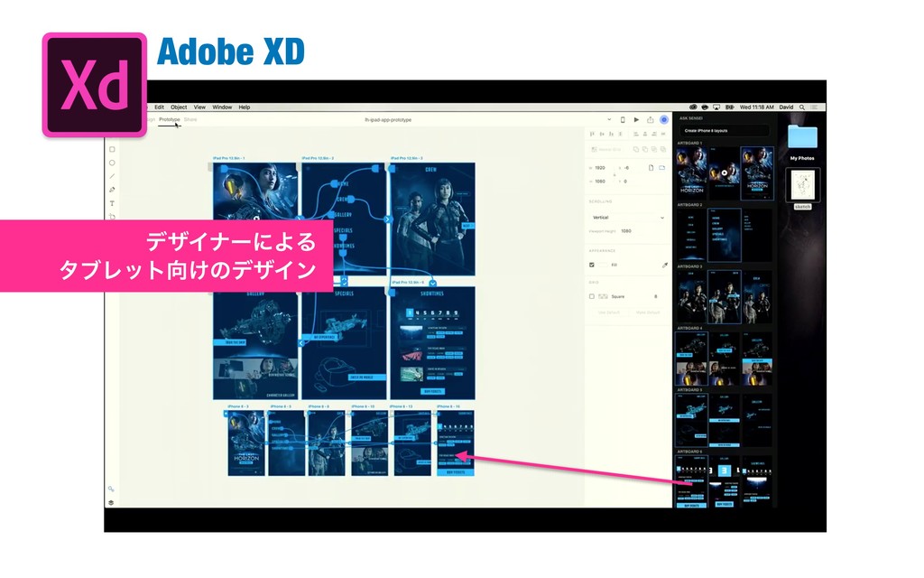Select iPad Pro 12.9in - 1 artboard label
This screenshot has height=578, width=924.
point(228,159)
